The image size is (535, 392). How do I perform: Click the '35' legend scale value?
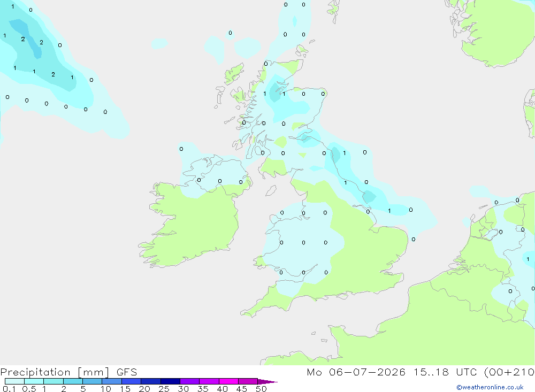(x=203, y=389)
